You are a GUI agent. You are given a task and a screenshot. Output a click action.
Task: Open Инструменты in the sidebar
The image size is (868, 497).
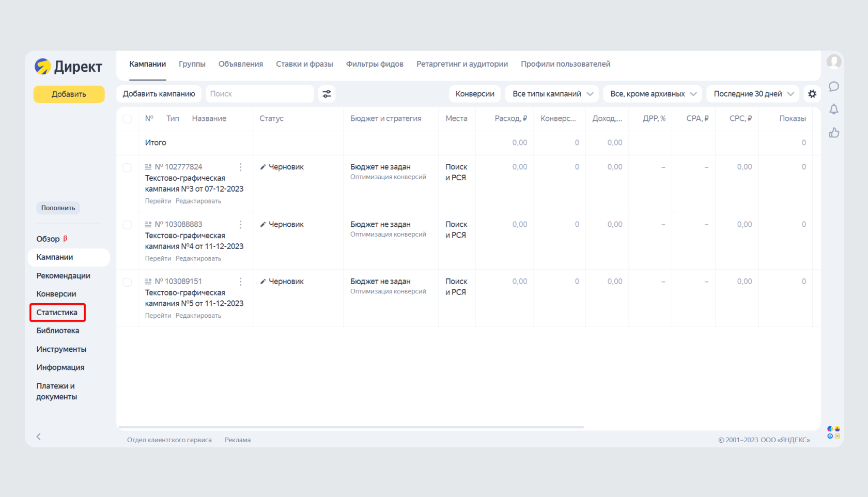pos(61,349)
